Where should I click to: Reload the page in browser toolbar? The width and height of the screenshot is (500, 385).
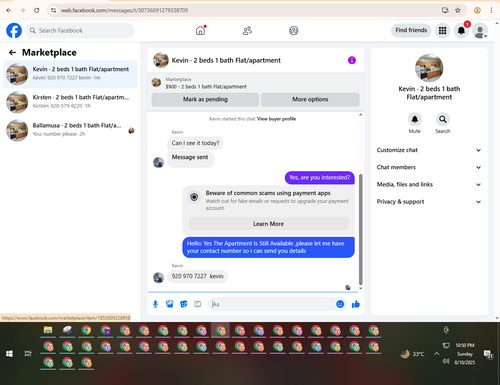37,10
